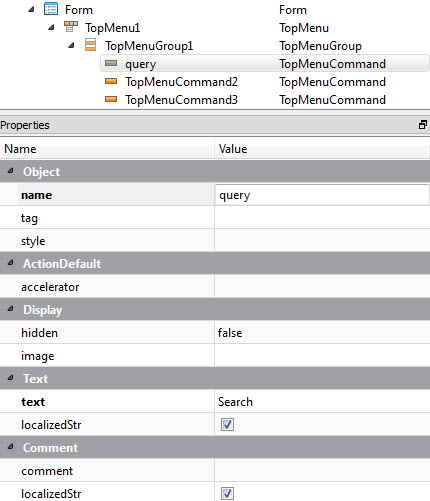Viewport: 430px width, 501px height.
Task: Select the TopMenuCommand2 tree item
Action: pos(181,82)
